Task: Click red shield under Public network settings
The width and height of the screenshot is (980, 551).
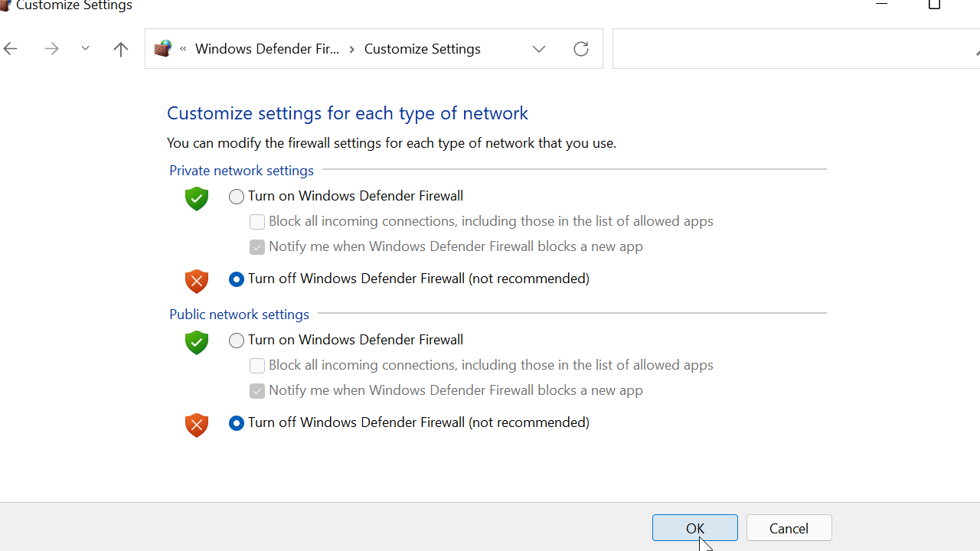Action: (197, 425)
